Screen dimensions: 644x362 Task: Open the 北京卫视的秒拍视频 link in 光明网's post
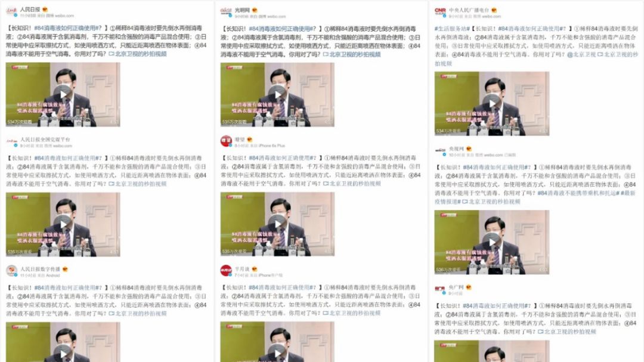352,54
